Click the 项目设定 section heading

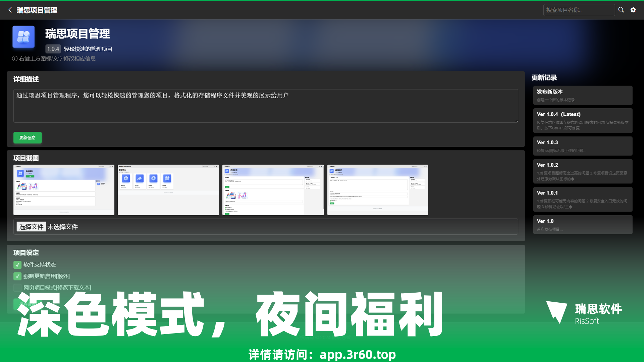click(26, 253)
